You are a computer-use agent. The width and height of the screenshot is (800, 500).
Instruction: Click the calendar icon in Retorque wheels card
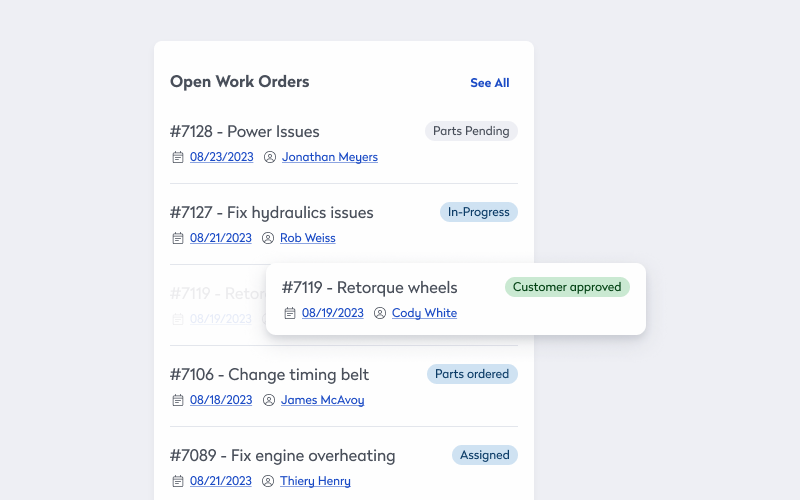click(x=290, y=313)
